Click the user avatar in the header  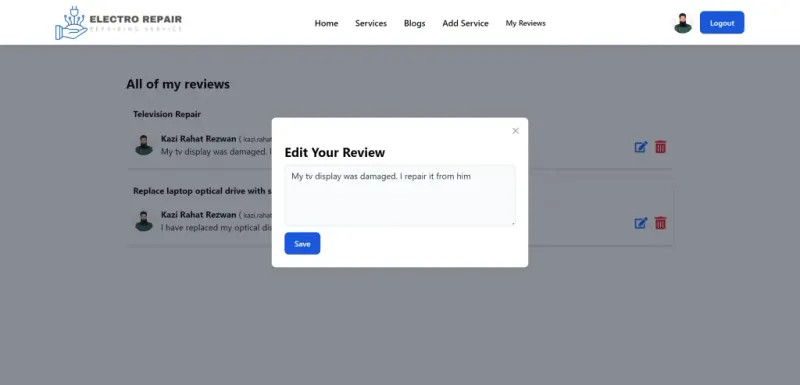(683, 23)
